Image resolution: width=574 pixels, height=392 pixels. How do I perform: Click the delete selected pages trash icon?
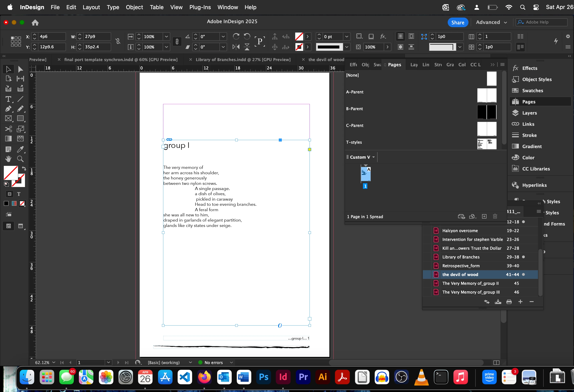coord(495,216)
